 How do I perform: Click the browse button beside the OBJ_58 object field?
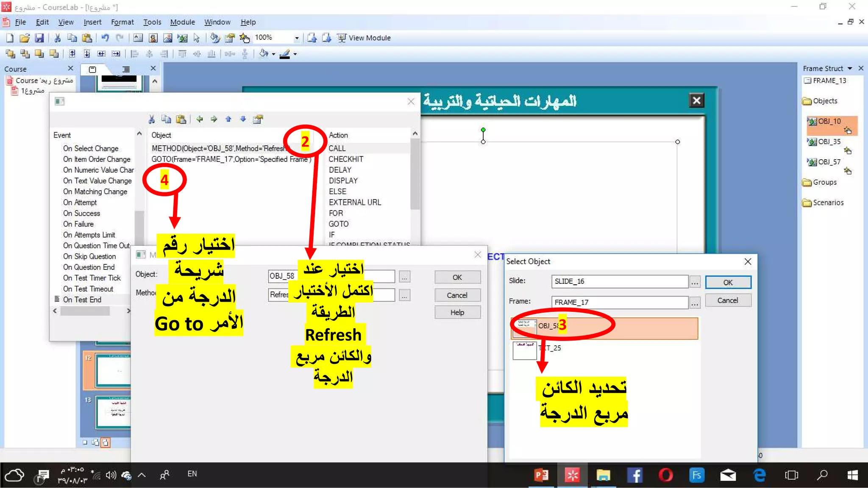click(404, 277)
